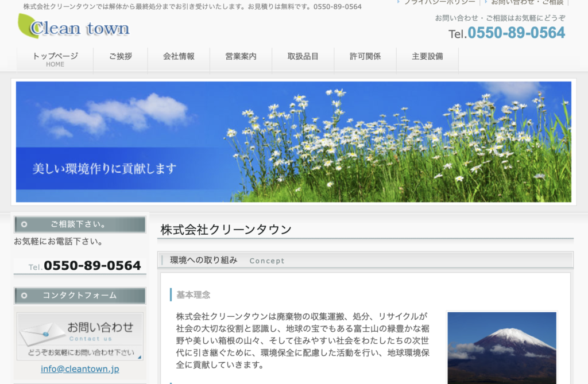The height and width of the screenshot is (384, 588).
Task: Click the お気軽にお電話下さい。 sidebar text
Action: pyautogui.click(x=59, y=242)
